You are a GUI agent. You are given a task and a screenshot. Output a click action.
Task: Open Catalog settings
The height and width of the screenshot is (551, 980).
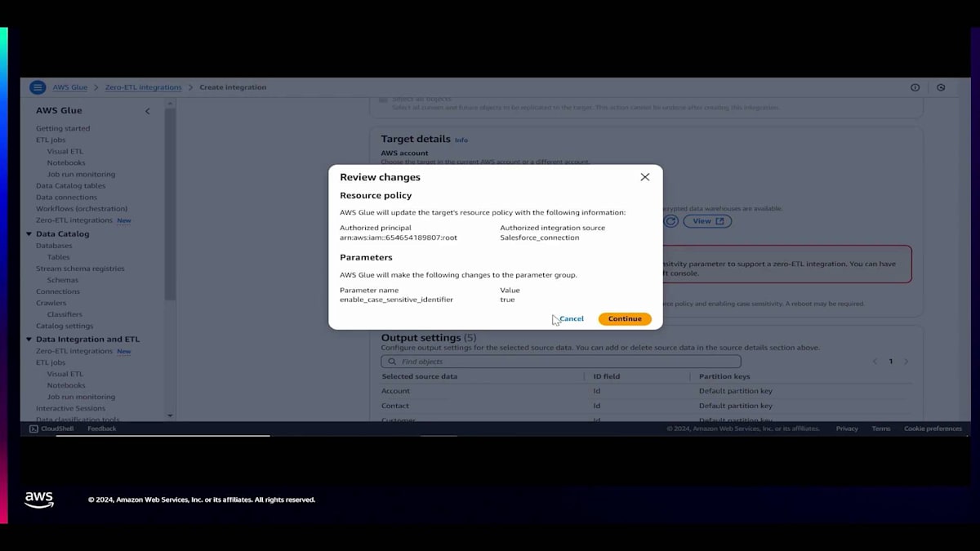click(65, 326)
